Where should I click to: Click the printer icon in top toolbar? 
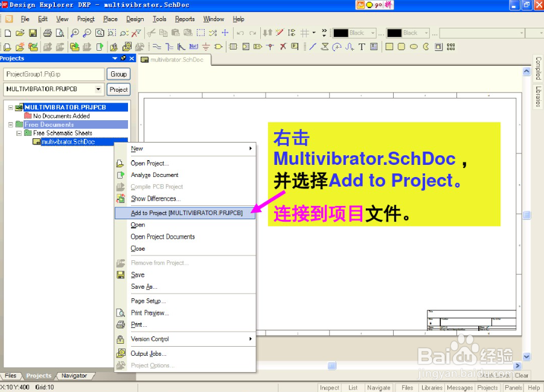coord(48,33)
